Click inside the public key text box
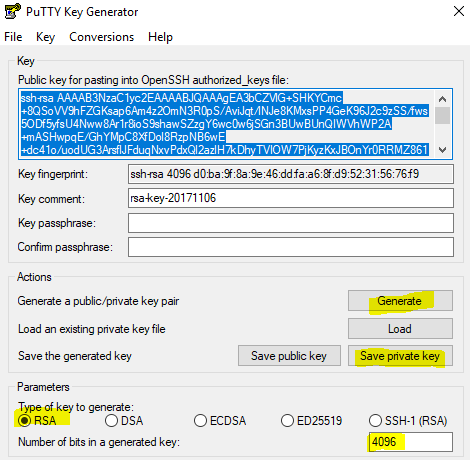 [x=227, y=124]
